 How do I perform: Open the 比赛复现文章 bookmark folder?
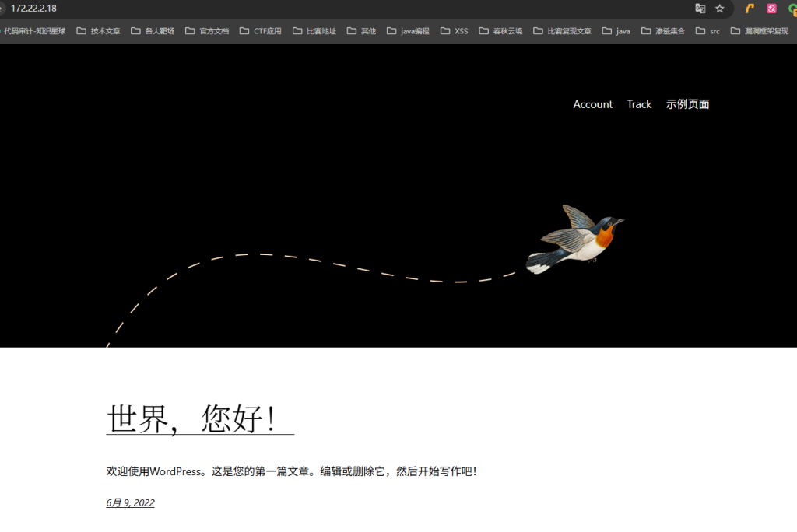click(x=562, y=31)
